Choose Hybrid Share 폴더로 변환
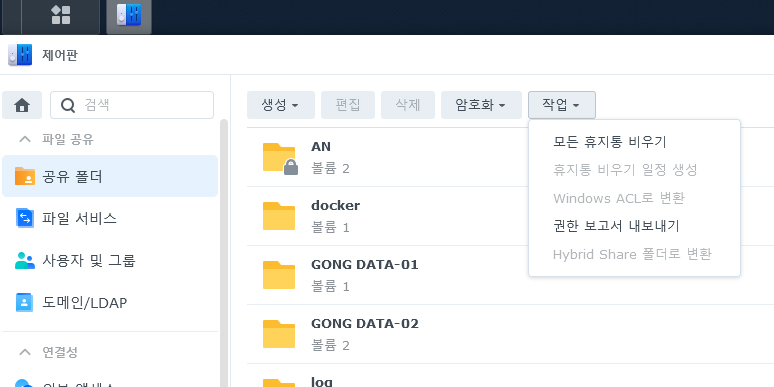The width and height of the screenshot is (774, 387). point(634,255)
